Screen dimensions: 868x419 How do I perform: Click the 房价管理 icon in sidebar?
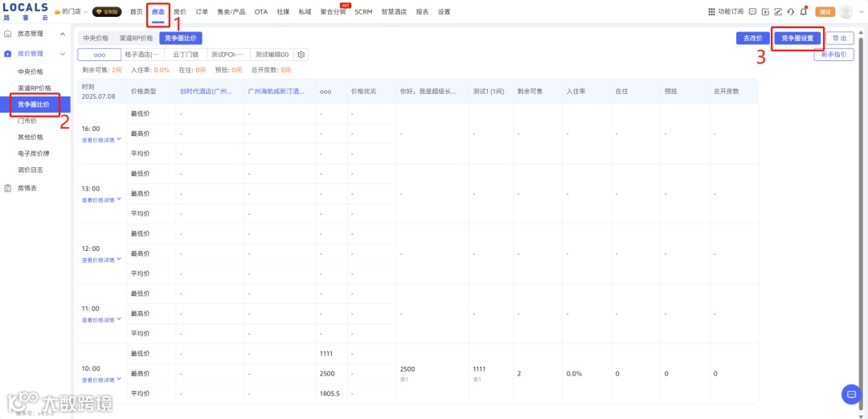8,54
